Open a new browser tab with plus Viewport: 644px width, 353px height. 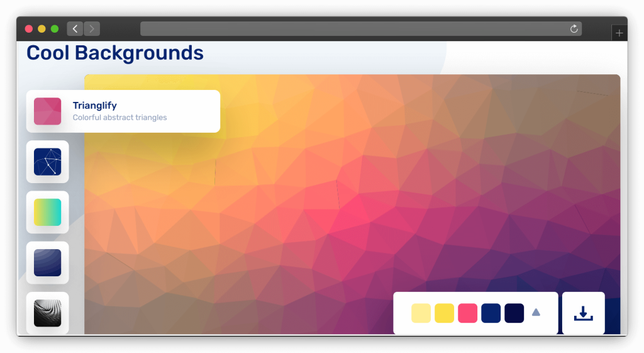point(619,33)
